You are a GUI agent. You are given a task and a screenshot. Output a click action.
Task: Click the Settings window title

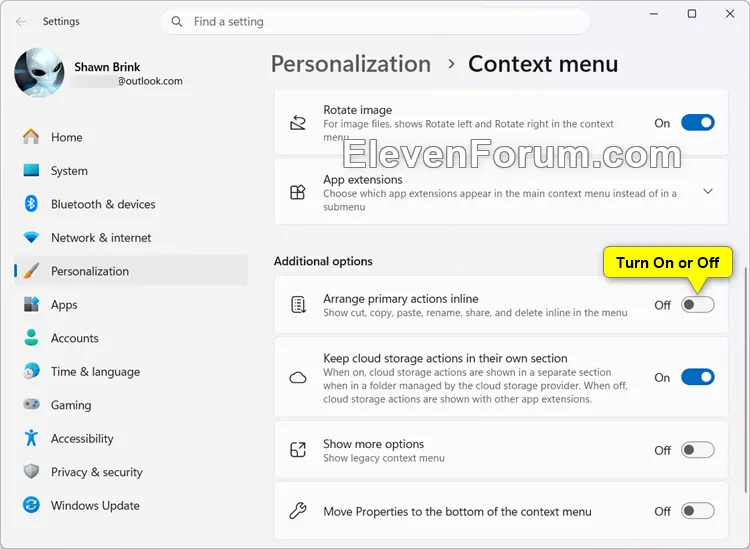61,22
